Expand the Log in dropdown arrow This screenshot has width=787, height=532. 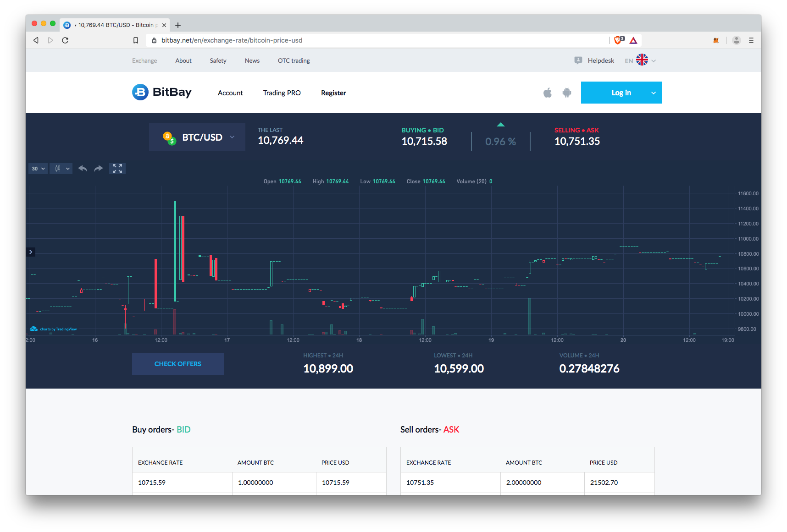tap(654, 93)
